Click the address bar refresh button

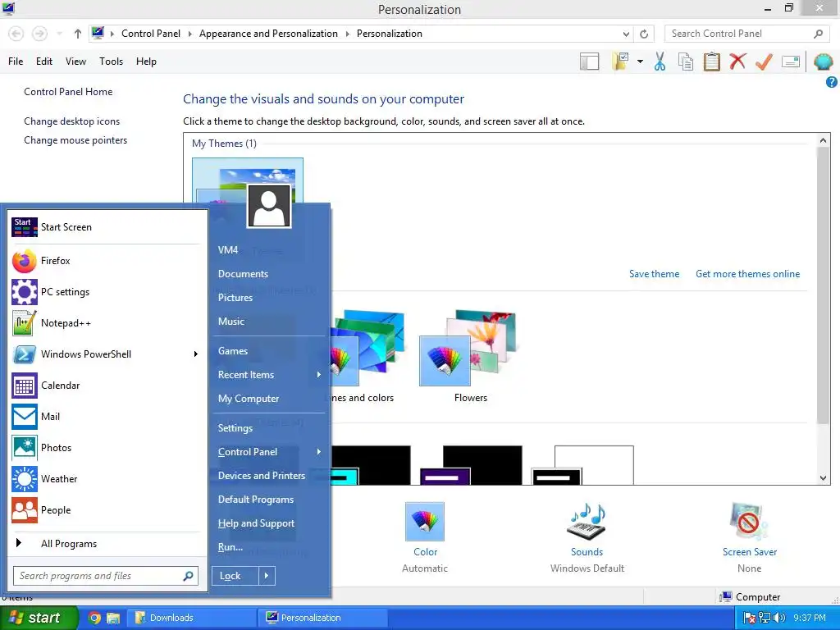tap(644, 34)
